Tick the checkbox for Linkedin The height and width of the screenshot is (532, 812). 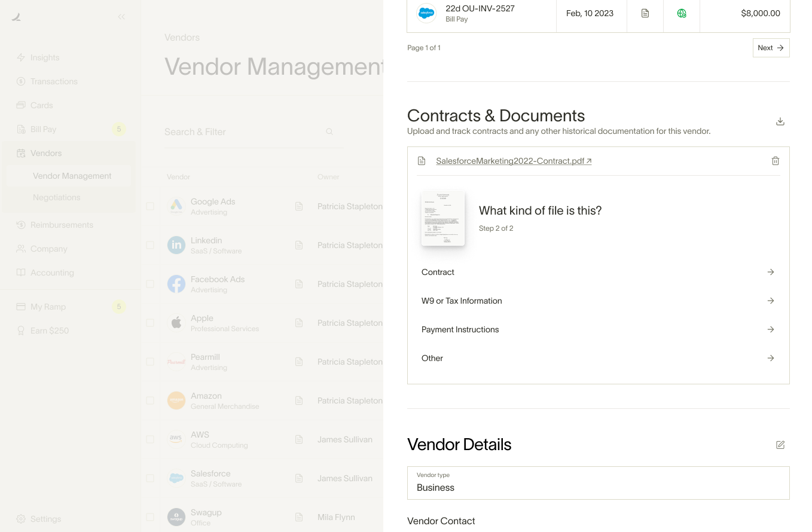tap(150, 245)
